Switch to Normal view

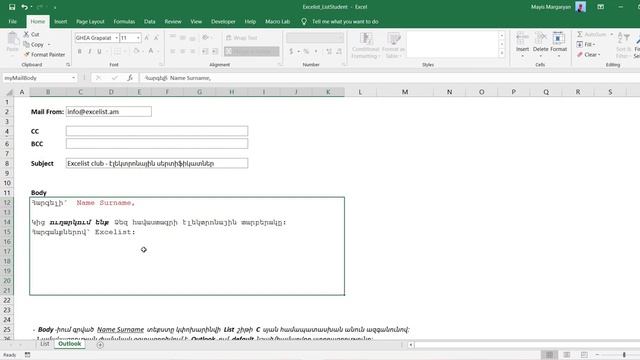pos(549,355)
